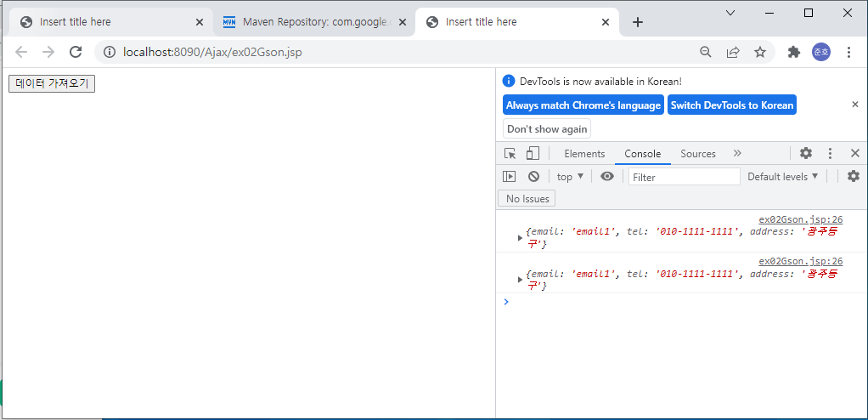Share this page via the share icon
Screen dimensions: 868x420
[x=733, y=52]
